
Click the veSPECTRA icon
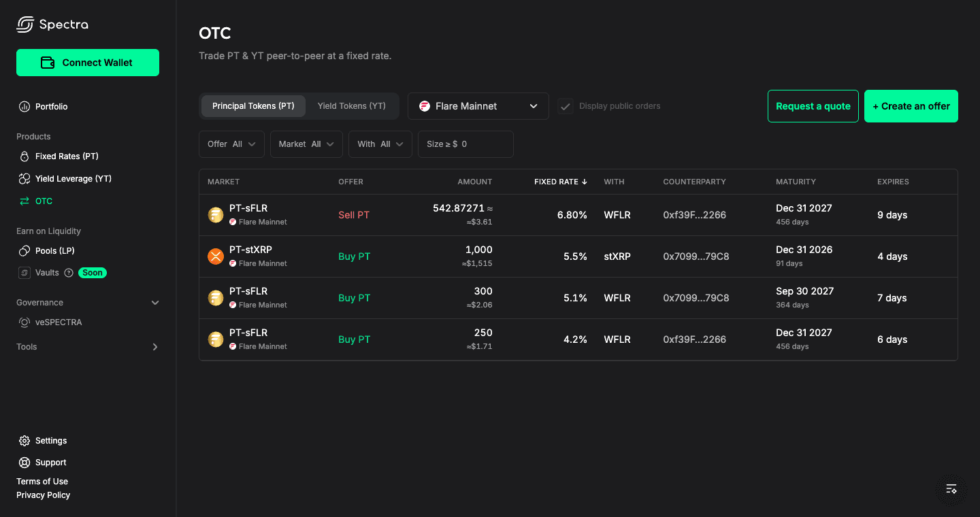point(24,322)
